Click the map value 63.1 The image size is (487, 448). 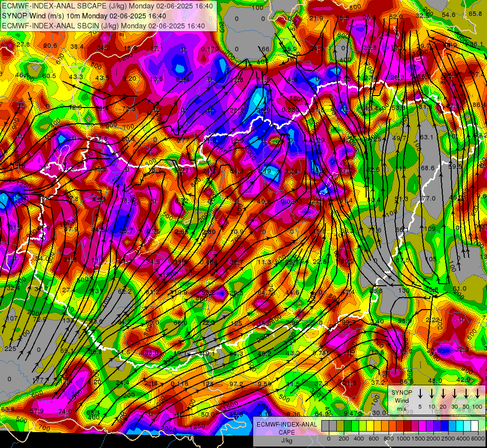(426, 137)
